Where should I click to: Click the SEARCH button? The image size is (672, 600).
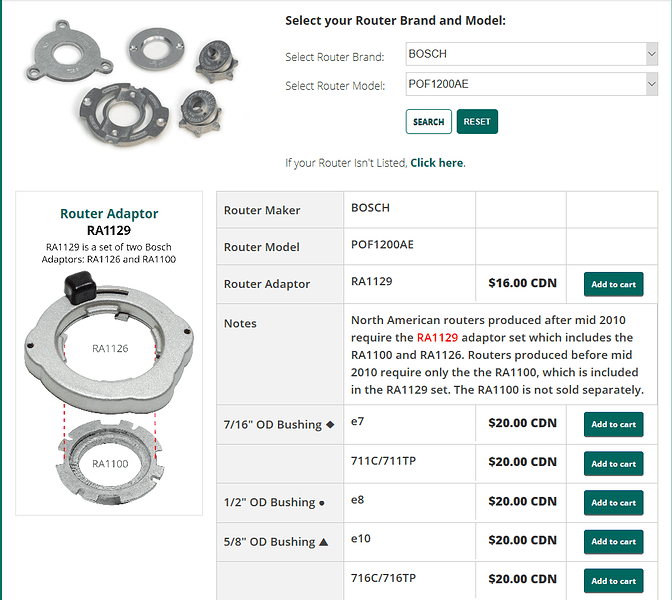pos(429,122)
